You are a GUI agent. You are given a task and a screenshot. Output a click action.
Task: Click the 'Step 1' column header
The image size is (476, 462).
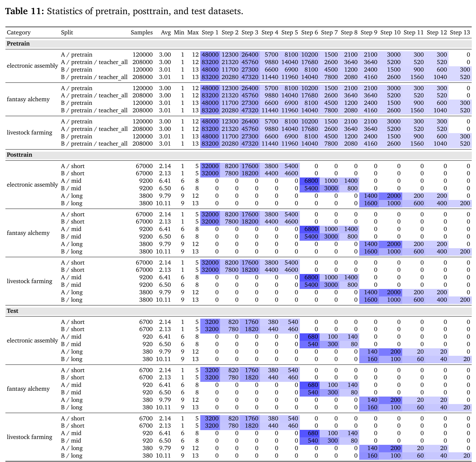click(210, 32)
